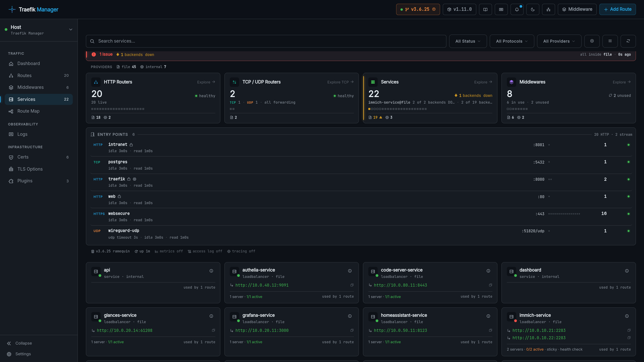This screenshot has width=644, height=362.
Task: Click Explore on the HTTP Routers card
Action: pos(206,82)
